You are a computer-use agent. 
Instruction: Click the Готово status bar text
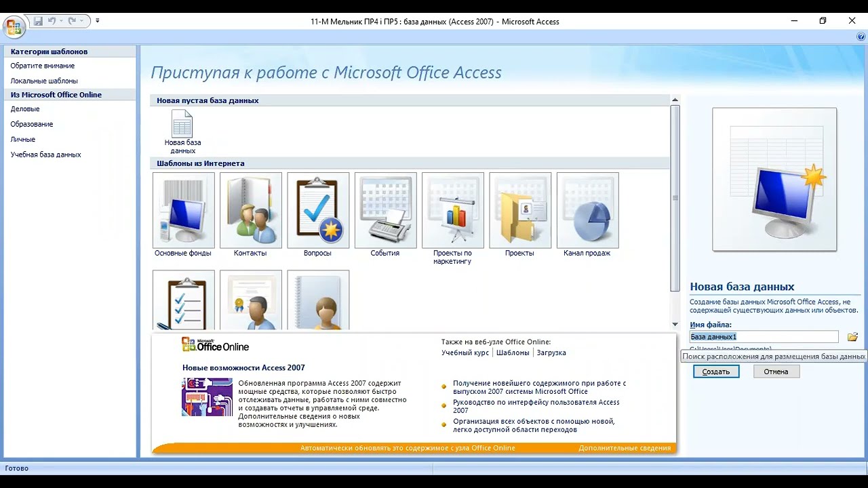point(17,468)
